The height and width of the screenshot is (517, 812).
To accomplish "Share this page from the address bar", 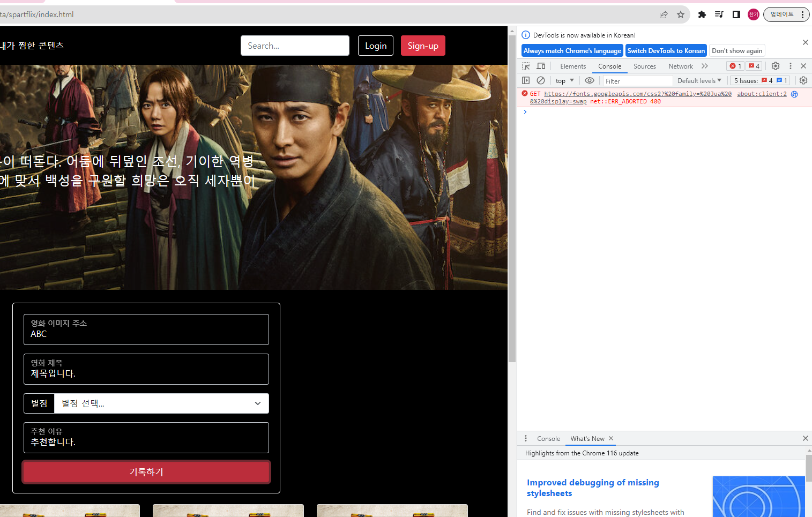I will (664, 14).
